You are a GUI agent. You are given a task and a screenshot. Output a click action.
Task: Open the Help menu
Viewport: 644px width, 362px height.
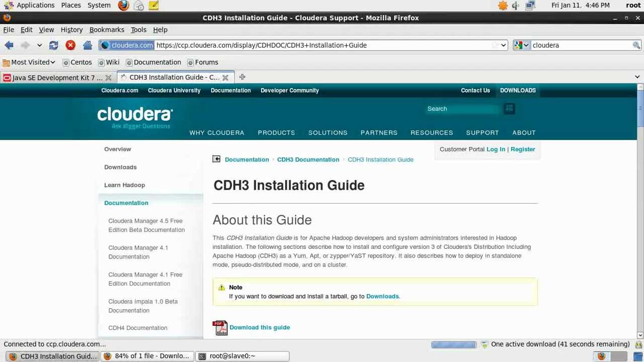(x=160, y=30)
